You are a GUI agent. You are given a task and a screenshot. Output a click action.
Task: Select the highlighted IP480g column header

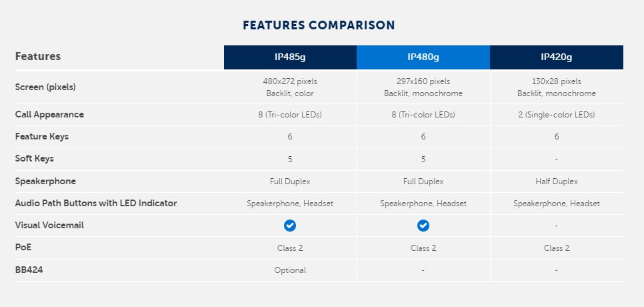click(x=423, y=57)
